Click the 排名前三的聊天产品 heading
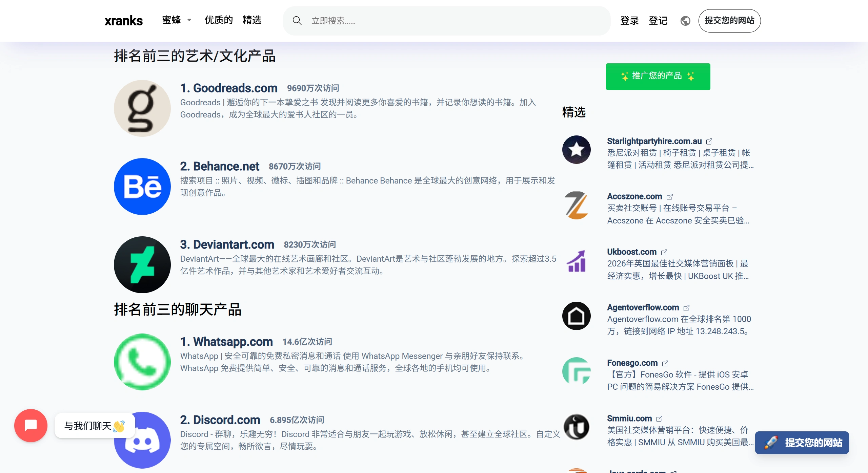The width and height of the screenshot is (868, 473). pyautogui.click(x=178, y=309)
